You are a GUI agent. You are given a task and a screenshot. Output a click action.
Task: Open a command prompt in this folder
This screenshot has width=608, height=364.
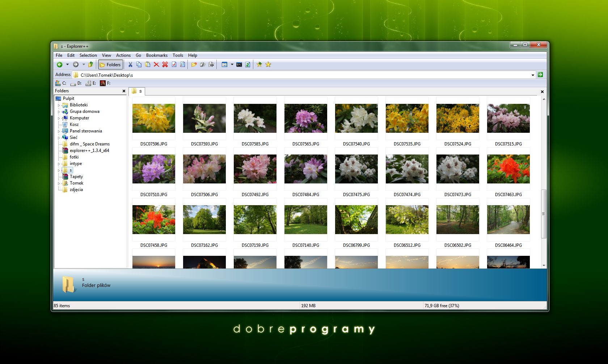pyautogui.click(x=239, y=64)
